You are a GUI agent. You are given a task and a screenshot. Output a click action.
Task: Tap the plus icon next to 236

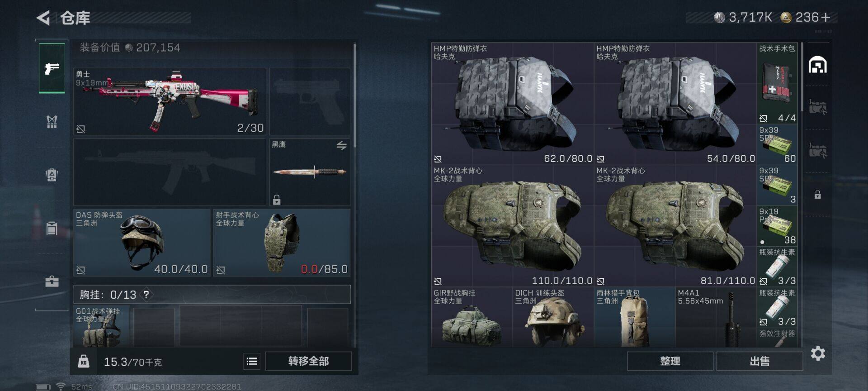pyautogui.click(x=826, y=17)
